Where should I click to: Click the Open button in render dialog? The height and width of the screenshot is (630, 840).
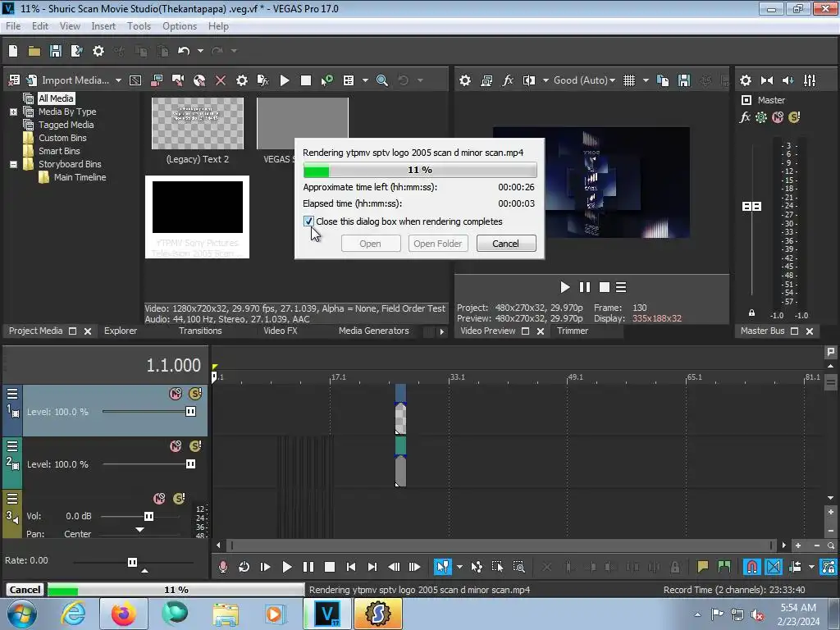click(x=370, y=244)
